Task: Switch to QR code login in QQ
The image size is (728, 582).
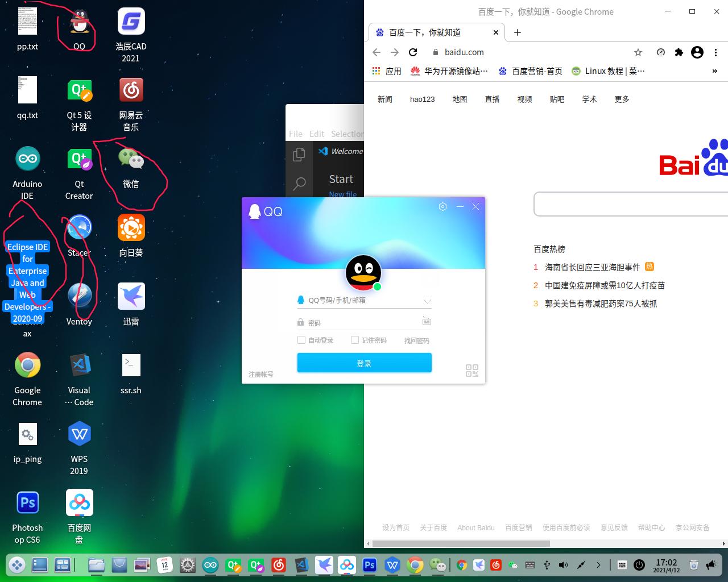Action: click(472, 371)
